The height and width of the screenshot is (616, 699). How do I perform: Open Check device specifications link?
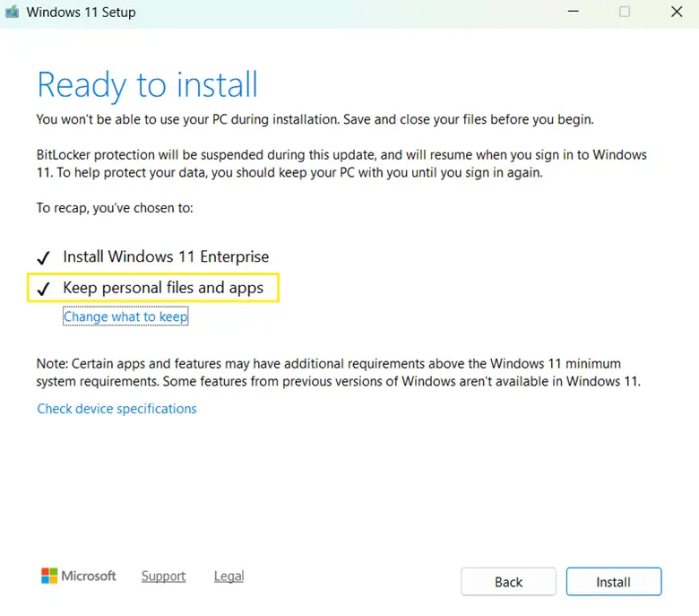click(x=116, y=409)
